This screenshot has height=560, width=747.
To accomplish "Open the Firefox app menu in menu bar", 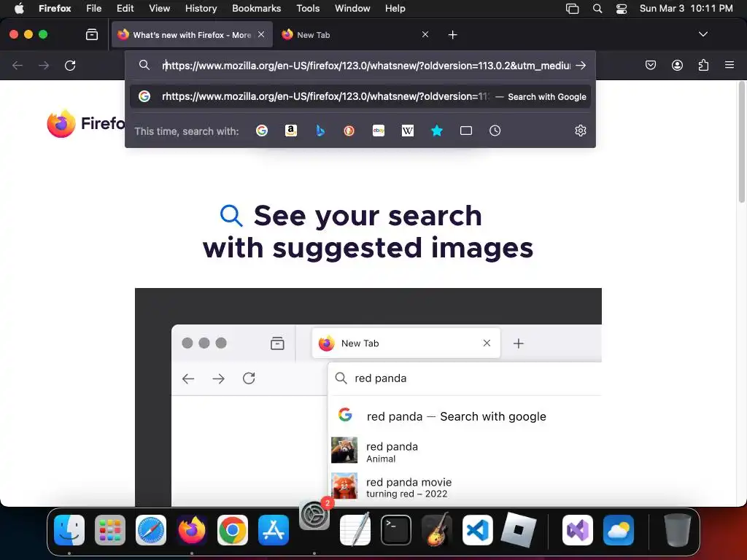I will coord(55,8).
